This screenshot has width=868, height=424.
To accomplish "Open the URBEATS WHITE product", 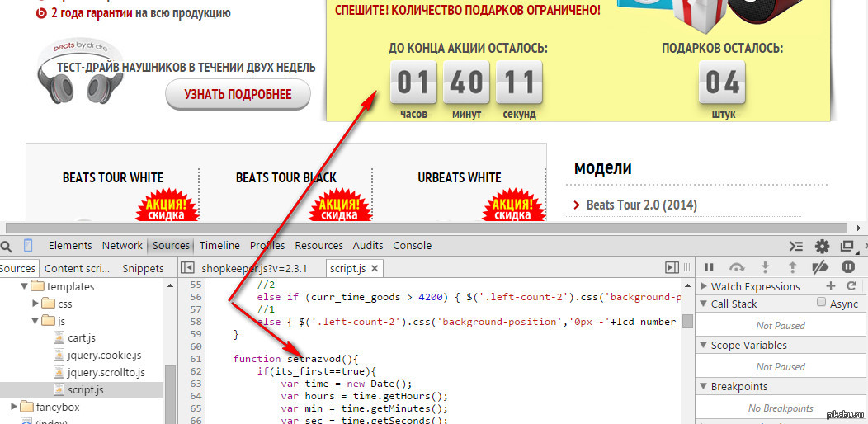I will pyautogui.click(x=460, y=177).
